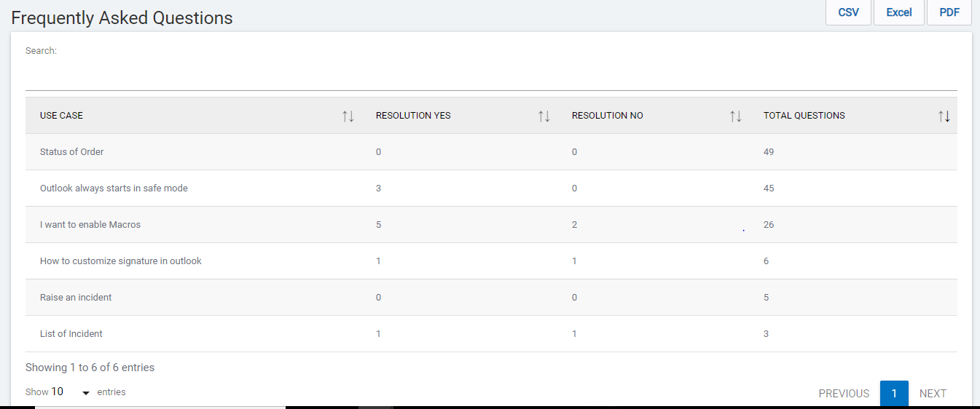The image size is (980, 409).
Task: Click the Total Questions column header
Action: [x=804, y=116]
